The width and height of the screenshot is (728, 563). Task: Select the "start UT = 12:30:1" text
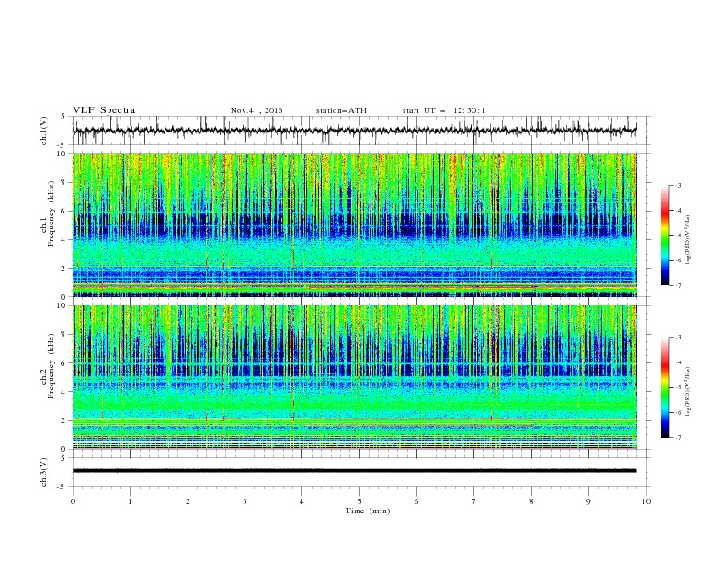point(444,110)
